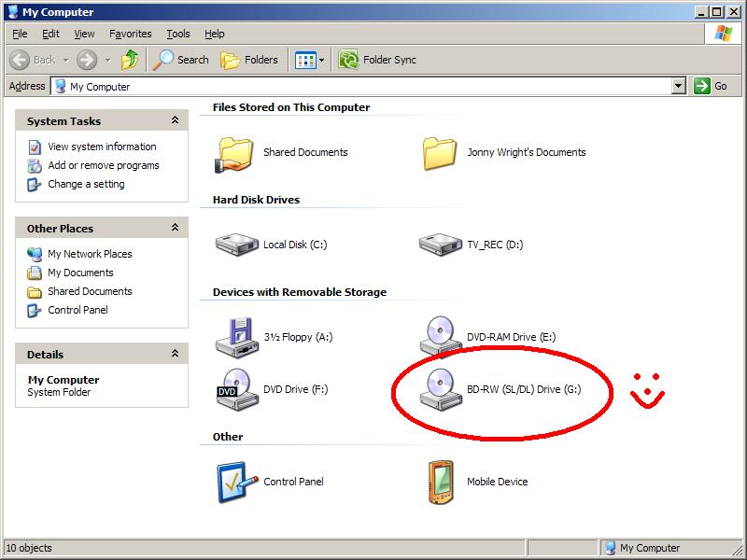Open the View menu

point(84,33)
